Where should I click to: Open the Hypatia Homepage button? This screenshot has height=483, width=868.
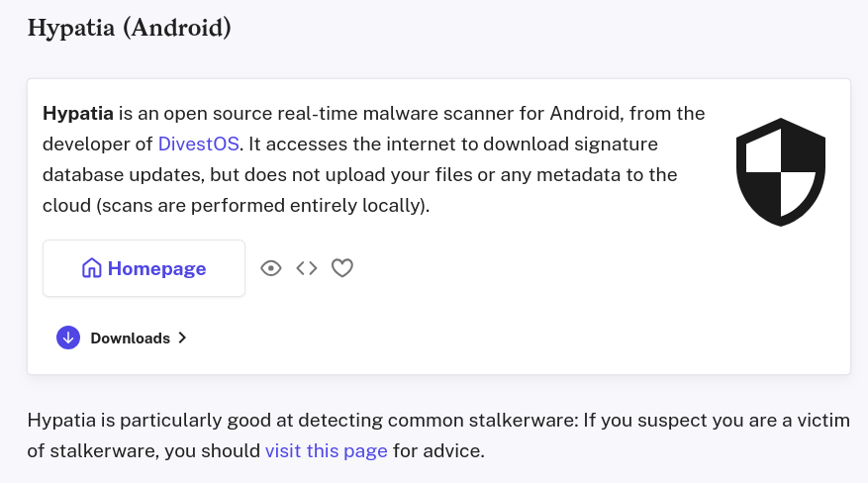coord(144,268)
